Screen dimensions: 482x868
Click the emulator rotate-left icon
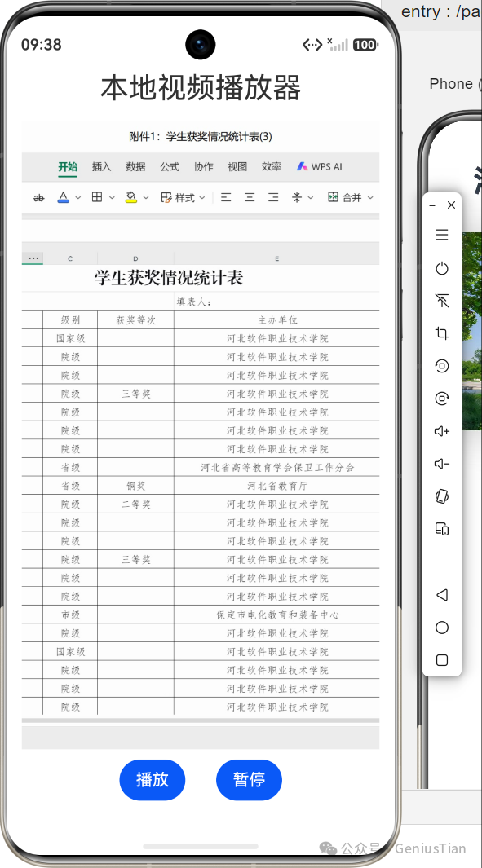tap(441, 366)
